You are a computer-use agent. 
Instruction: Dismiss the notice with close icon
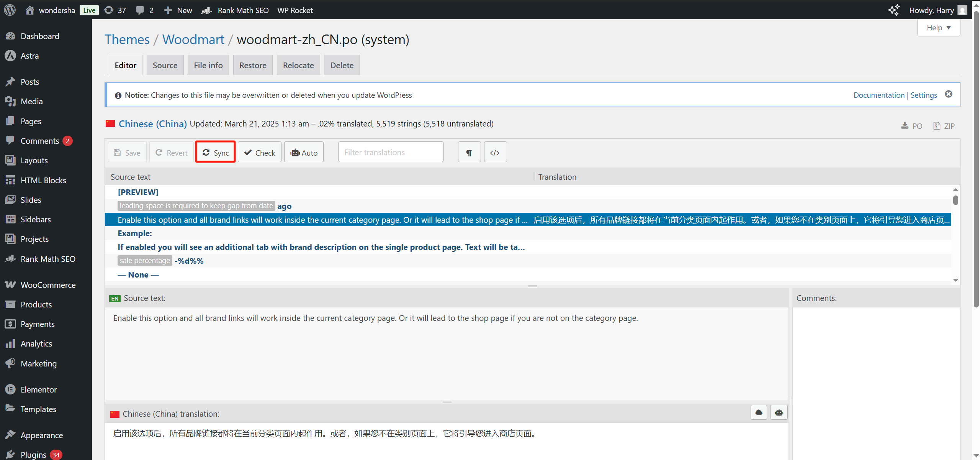click(x=949, y=94)
